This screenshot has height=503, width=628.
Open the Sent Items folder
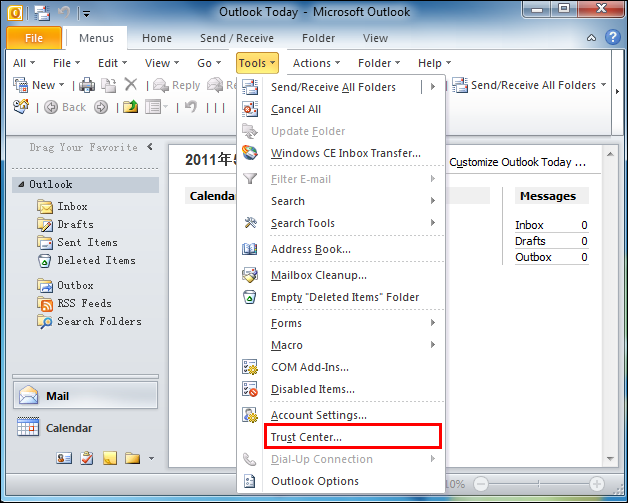[x=77, y=242]
